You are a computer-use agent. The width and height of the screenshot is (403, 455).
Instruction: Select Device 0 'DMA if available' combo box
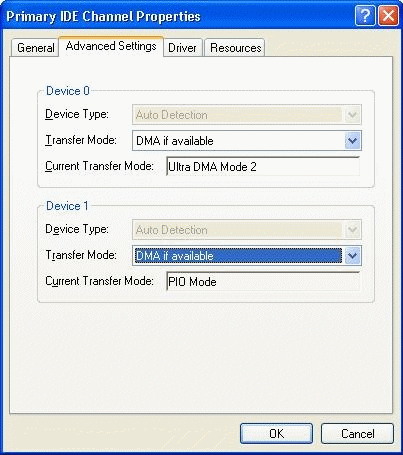tap(247, 141)
